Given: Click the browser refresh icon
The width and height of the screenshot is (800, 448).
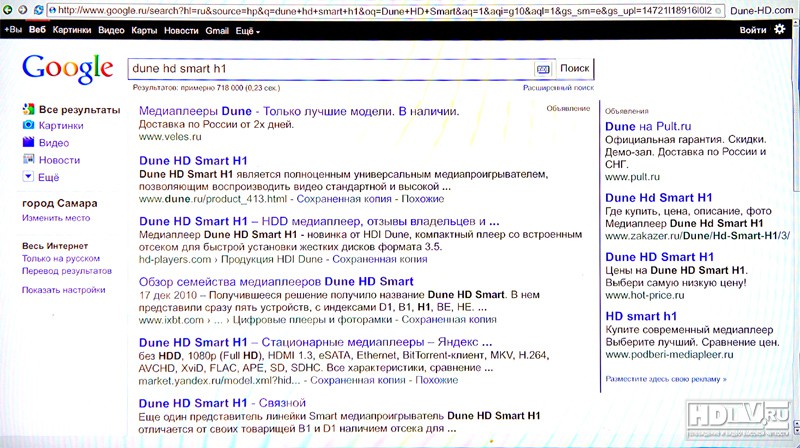Looking at the screenshot, I should [38, 10].
